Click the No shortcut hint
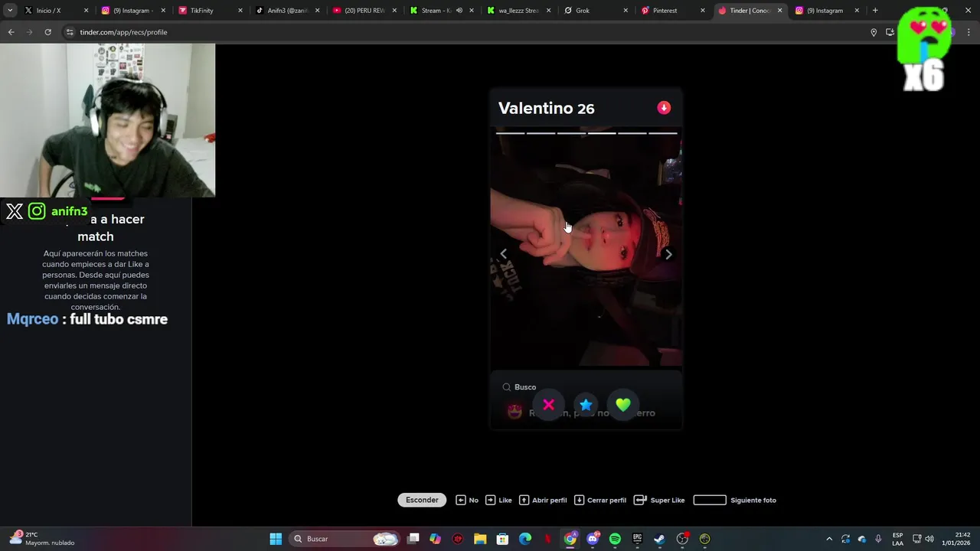The image size is (980, 551). pos(467,500)
